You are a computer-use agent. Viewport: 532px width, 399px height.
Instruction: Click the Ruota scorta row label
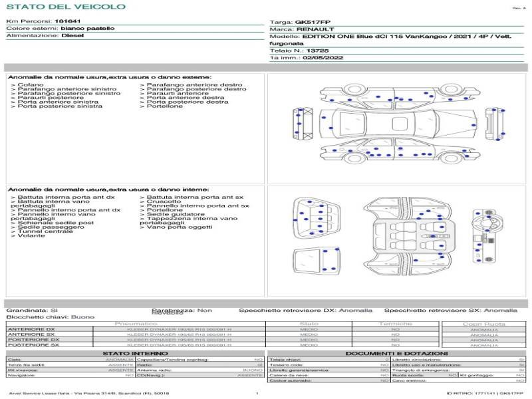pyautogui.click(x=408, y=375)
